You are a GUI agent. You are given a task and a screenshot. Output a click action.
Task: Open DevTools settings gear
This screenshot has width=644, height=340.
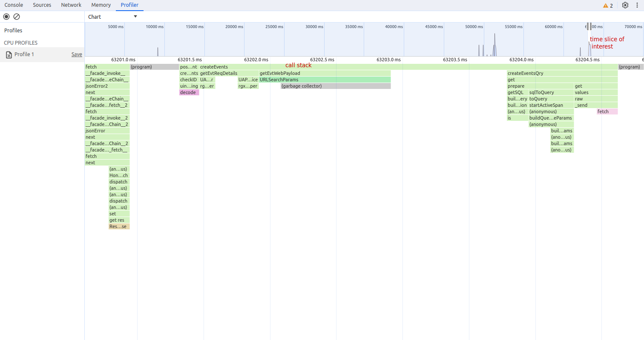point(625,5)
